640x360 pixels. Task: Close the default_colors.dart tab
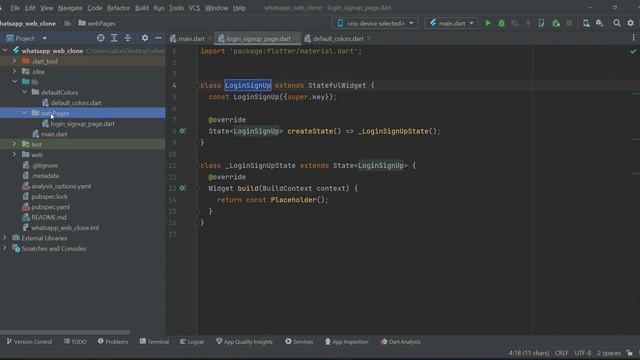click(369, 39)
